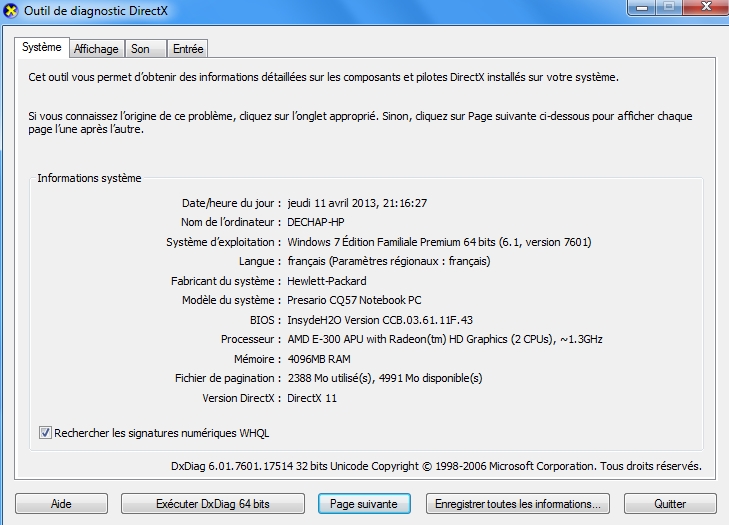The height and width of the screenshot is (525, 729).
Task: Click the 'BIOS :' label
Action: click(265, 320)
